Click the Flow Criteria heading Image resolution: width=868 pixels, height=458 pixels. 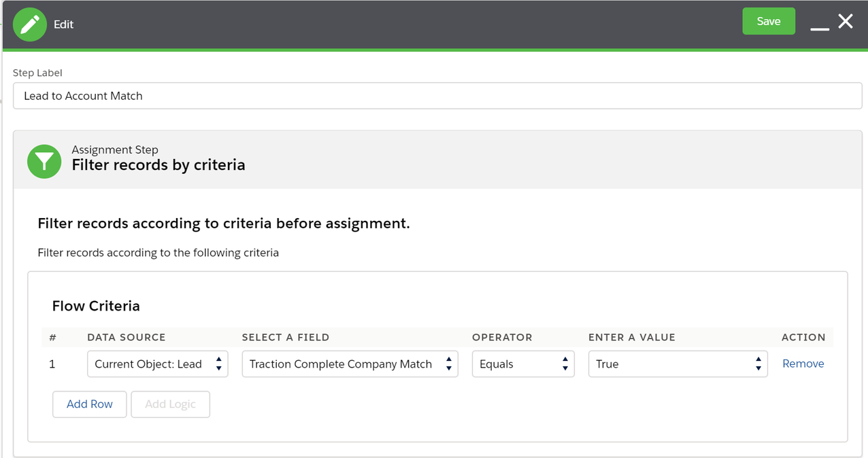click(96, 306)
